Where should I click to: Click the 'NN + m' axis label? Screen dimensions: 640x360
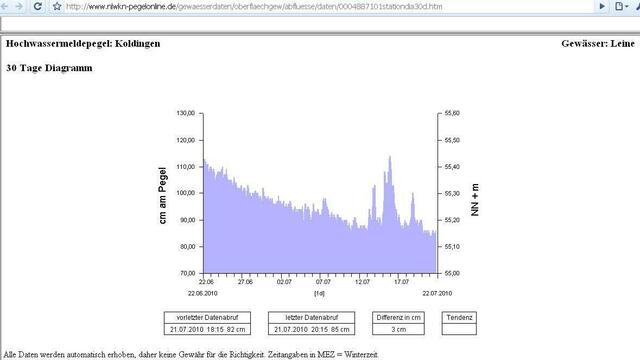[475, 200]
